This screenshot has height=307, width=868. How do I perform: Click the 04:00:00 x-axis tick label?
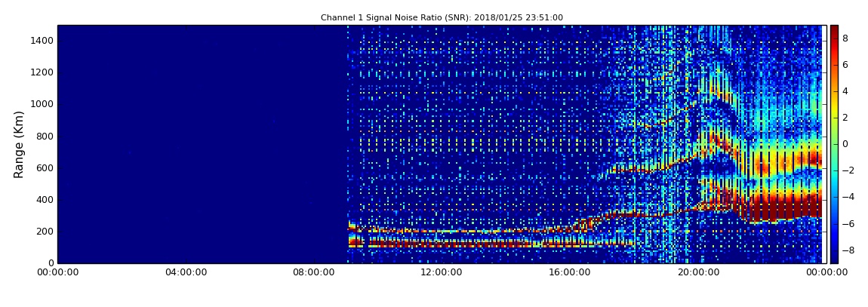click(186, 272)
